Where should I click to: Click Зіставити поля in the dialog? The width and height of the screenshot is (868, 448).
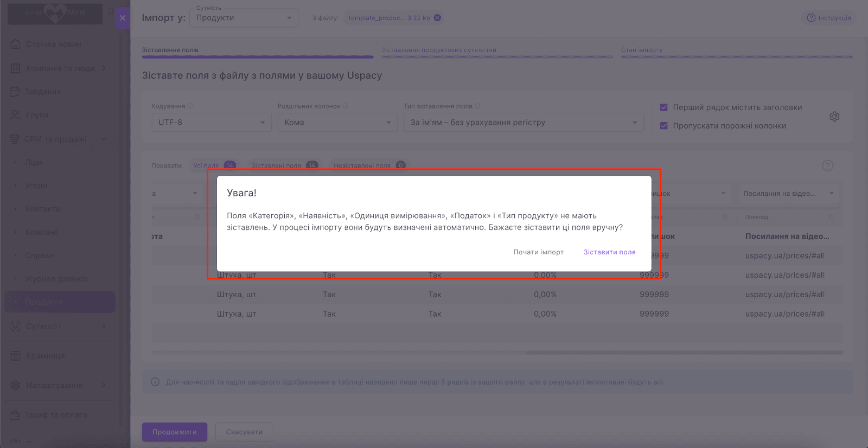(x=609, y=252)
